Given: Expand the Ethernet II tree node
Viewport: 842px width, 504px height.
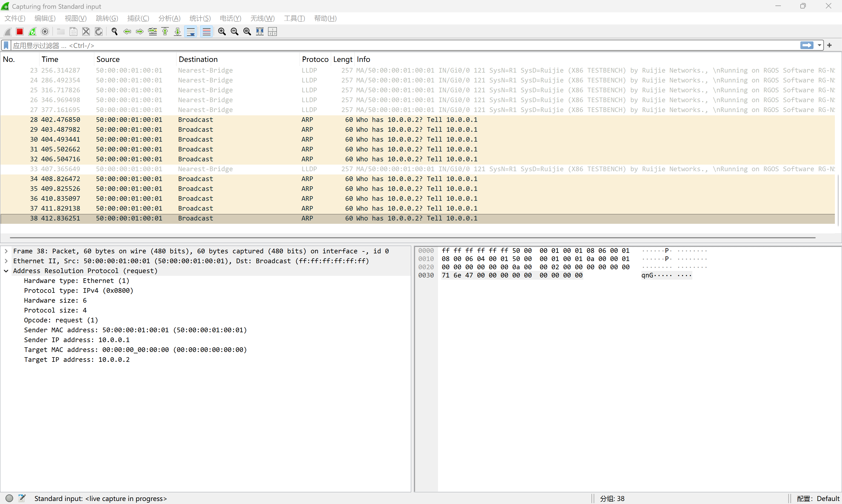Looking at the screenshot, I should (x=6, y=261).
